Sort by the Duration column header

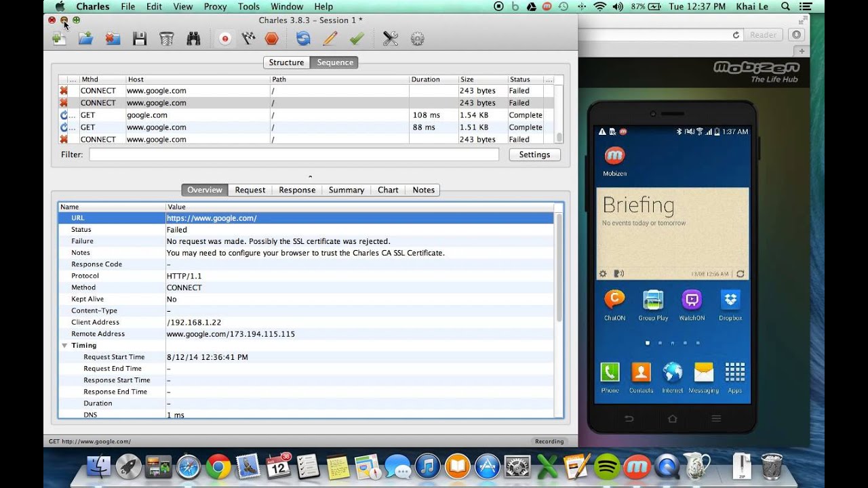point(433,79)
